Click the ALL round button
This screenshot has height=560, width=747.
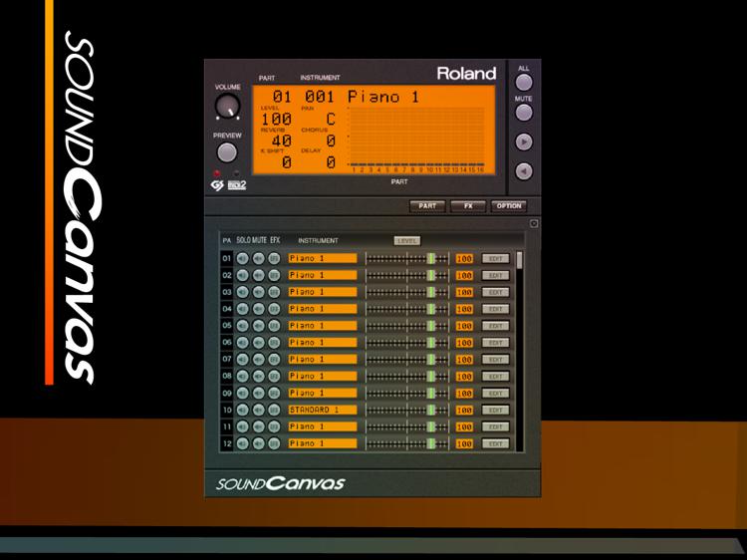point(524,83)
